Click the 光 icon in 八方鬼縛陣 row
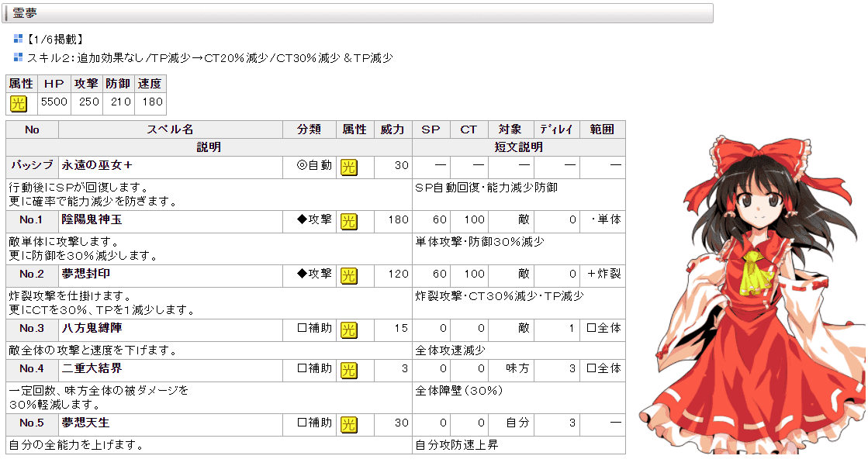The image size is (868, 473). pos(349,330)
